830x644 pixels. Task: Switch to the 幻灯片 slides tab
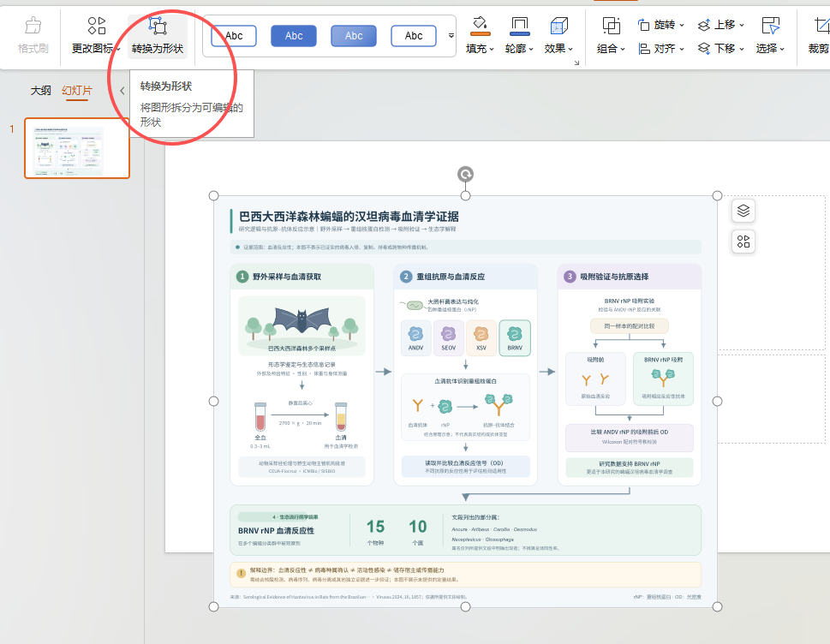(77, 91)
